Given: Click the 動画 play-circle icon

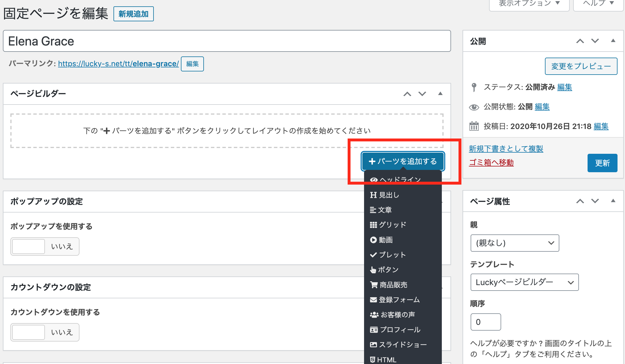Looking at the screenshot, I should point(373,240).
